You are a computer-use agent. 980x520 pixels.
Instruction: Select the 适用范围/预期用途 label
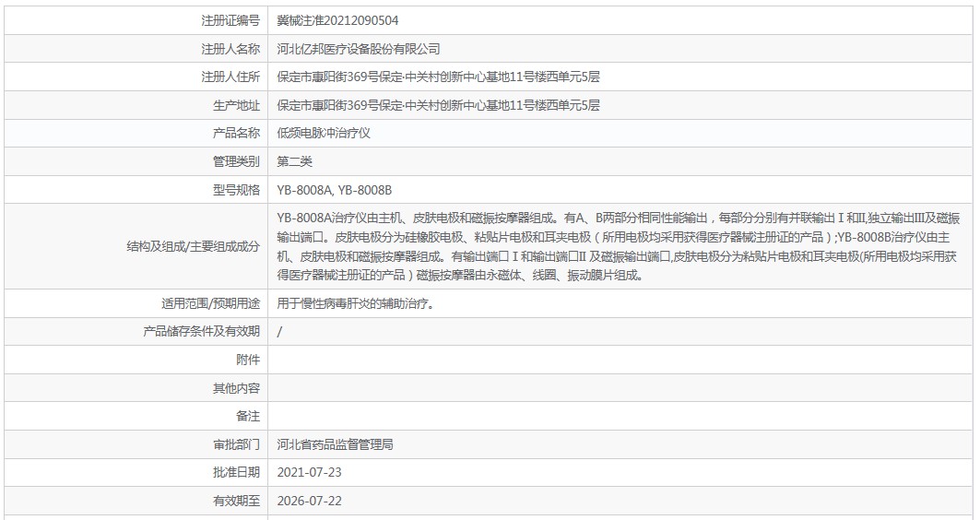(x=210, y=303)
